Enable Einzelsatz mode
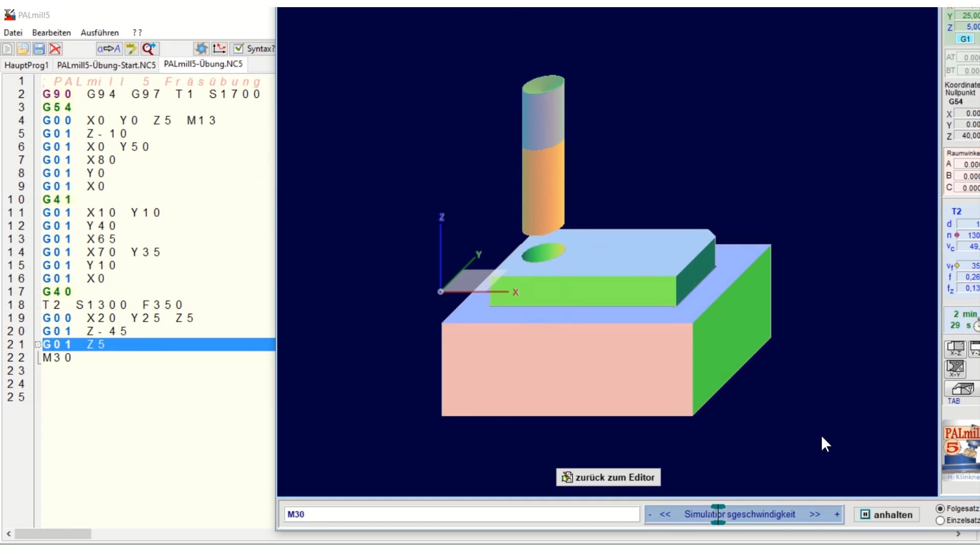 tap(939, 520)
